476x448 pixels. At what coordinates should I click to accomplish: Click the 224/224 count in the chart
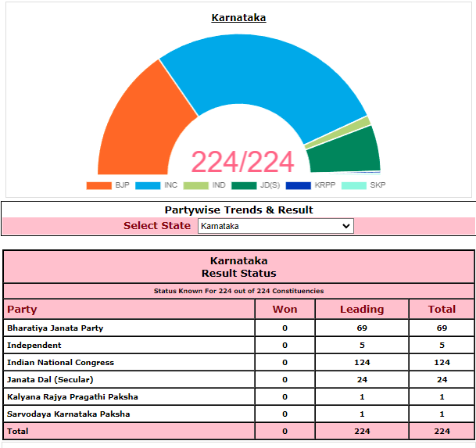[x=242, y=162]
